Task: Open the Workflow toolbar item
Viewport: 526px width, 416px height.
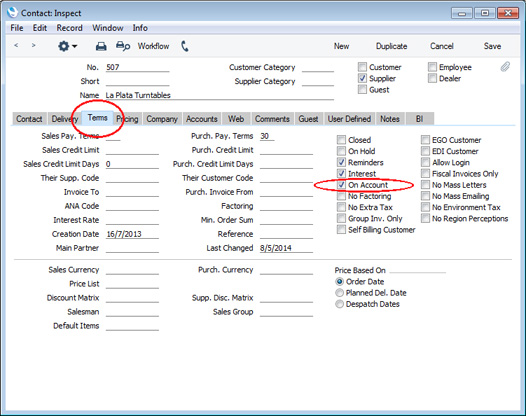Action: pos(153,46)
